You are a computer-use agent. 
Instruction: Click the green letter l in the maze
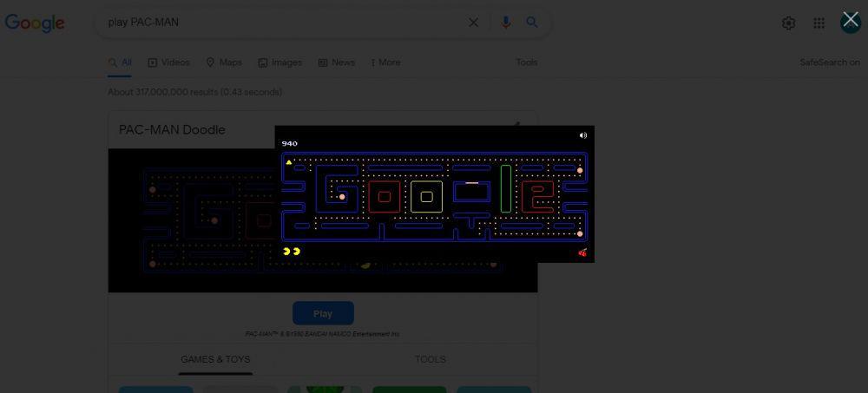pyautogui.click(x=506, y=189)
